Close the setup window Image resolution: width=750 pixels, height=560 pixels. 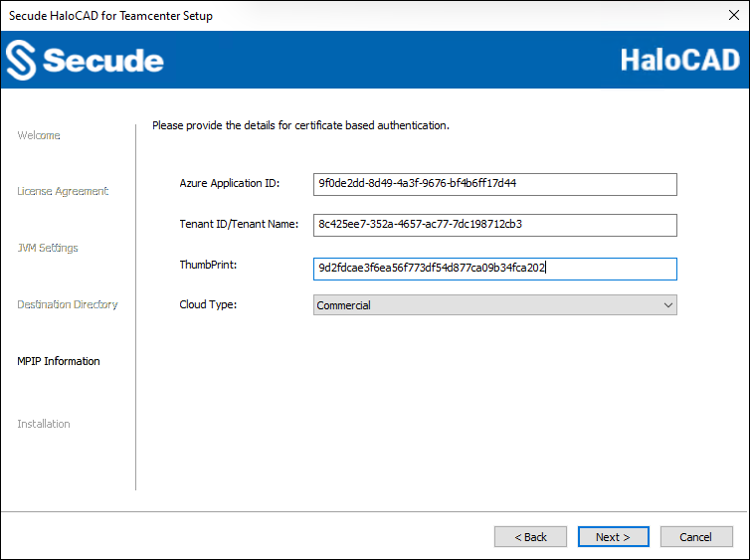click(734, 15)
